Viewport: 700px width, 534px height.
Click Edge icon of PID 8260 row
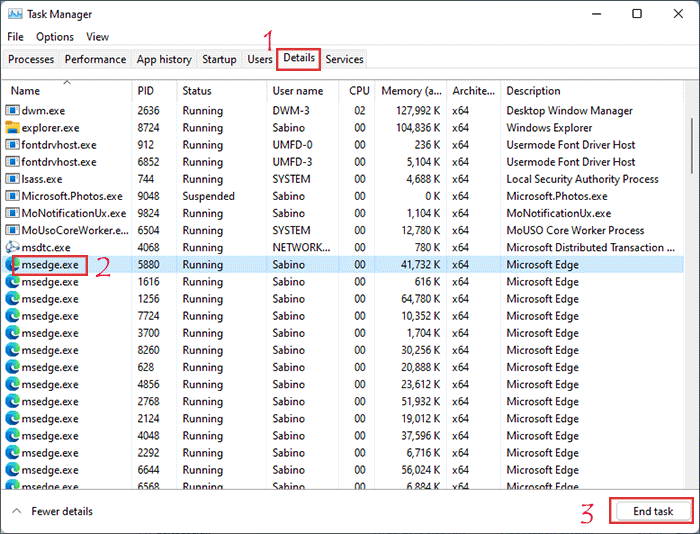pos(12,350)
